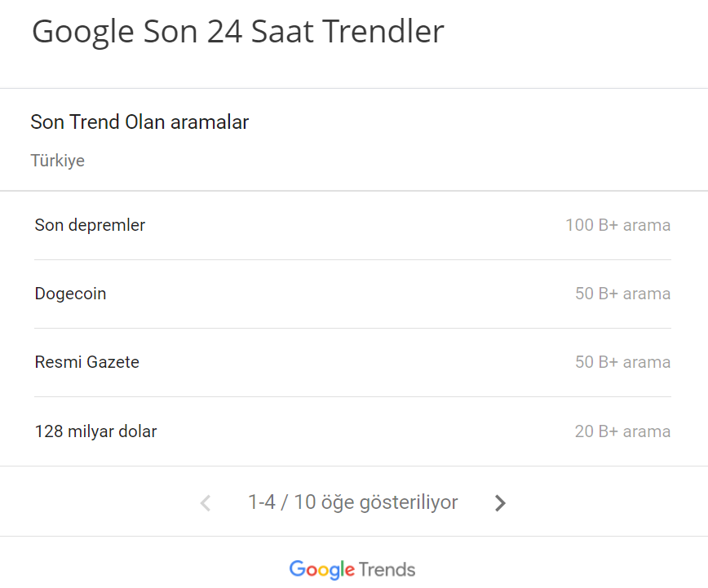Image resolution: width=708 pixels, height=588 pixels.
Task: Select the Türkiye region label
Action: [x=57, y=161]
